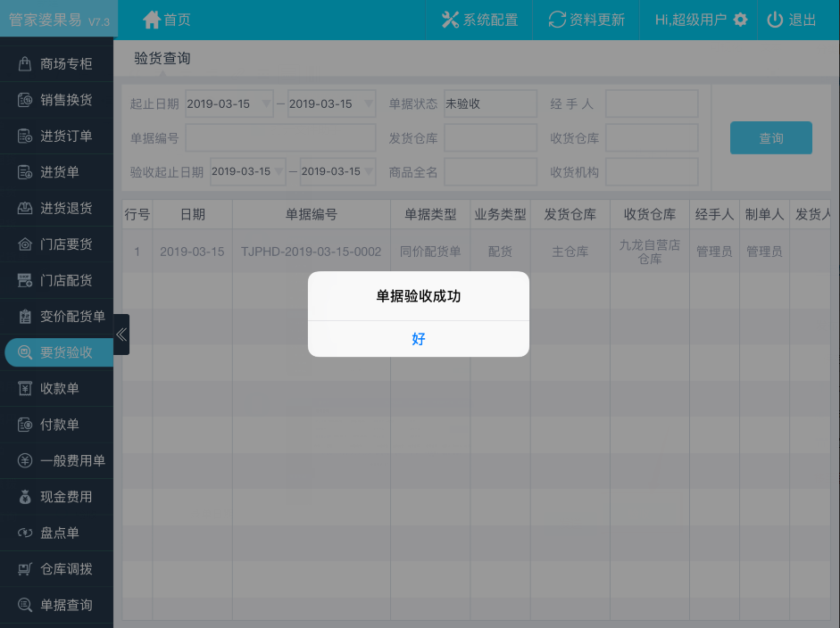Open the 起止日期 end date dropdown
Screen dimensions: 840x628
tap(331, 103)
